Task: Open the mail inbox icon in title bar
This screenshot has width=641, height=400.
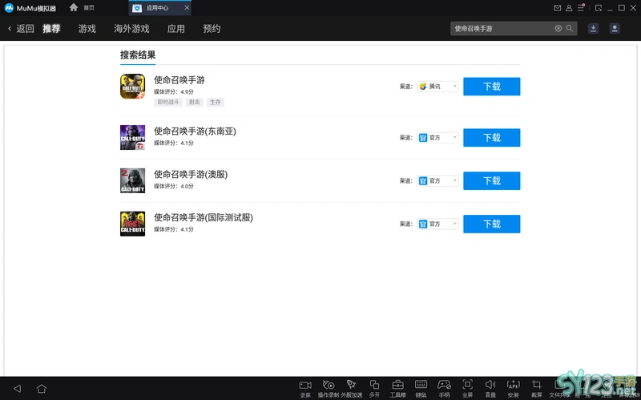Action: (557, 8)
